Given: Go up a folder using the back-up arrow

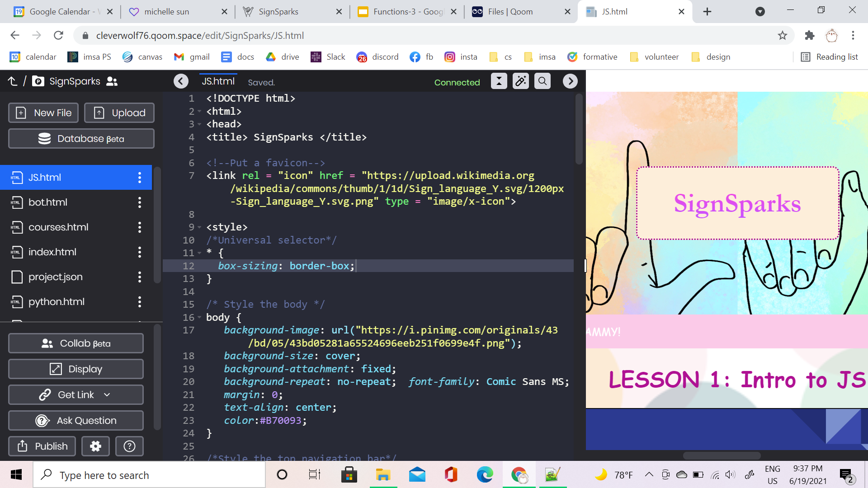Looking at the screenshot, I should 13,81.
